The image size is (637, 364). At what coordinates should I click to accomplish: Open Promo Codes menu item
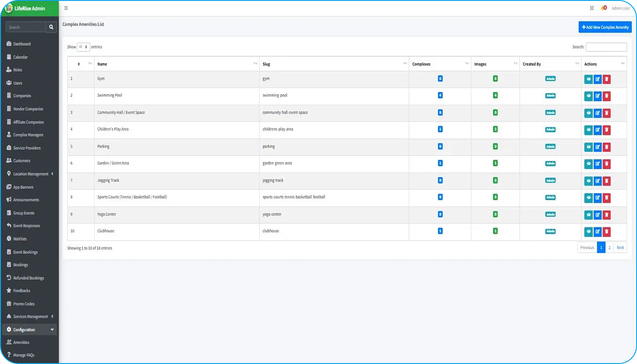[24, 304]
